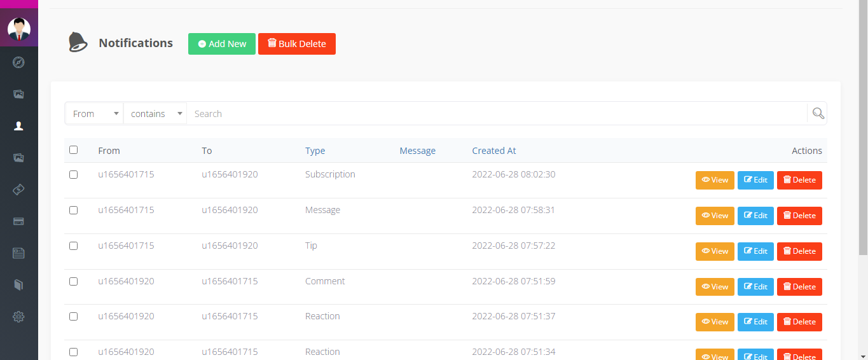Screen dimensions: 868x360
Task: Expand the From field filter dropdown
Action: click(94, 114)
